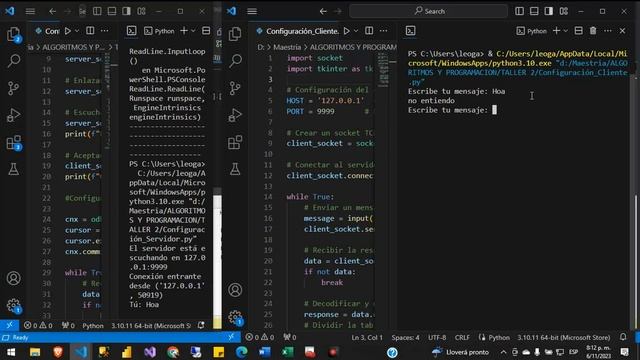
Task: Click Ln 3, Col 1 status item
Action: point(367,338)
